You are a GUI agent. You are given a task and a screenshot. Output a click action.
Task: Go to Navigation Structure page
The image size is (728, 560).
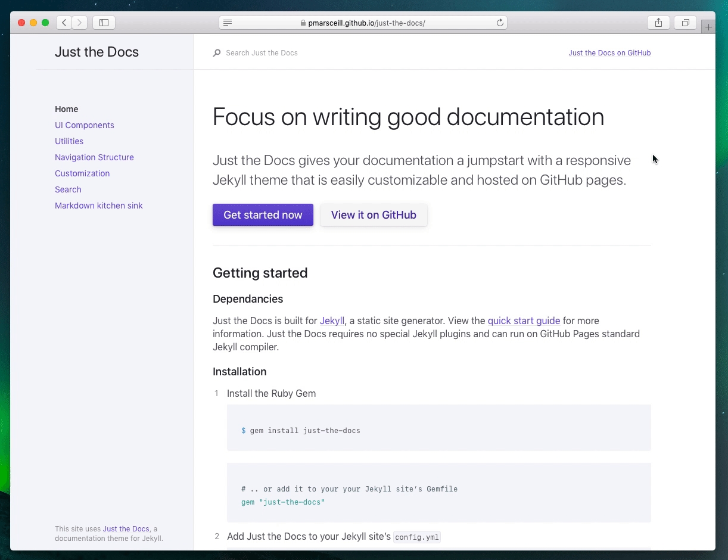[94, 157]
